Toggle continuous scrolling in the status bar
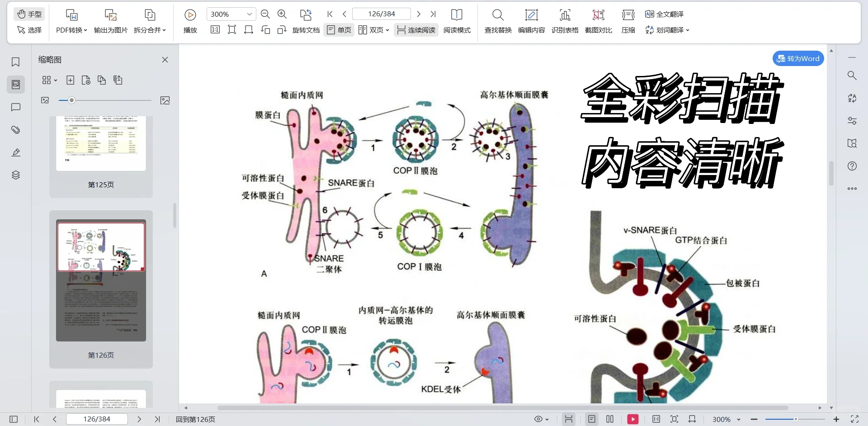Image resolution: width=868 pixels, height=426 pixels. pyautogui.click(x=569, y=419)
